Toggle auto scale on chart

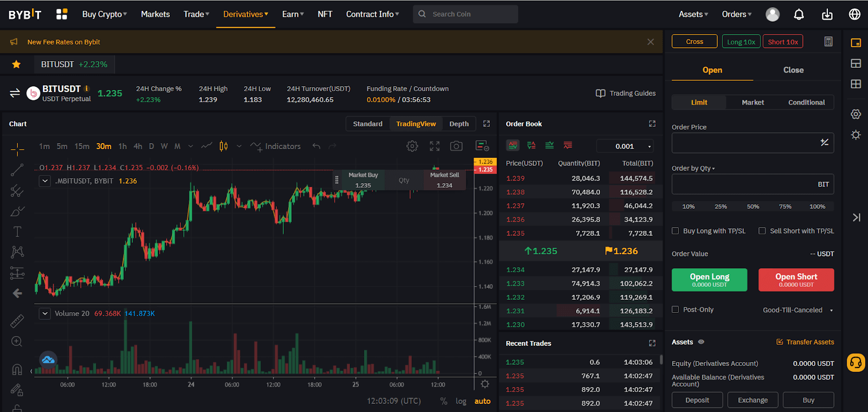482,401
